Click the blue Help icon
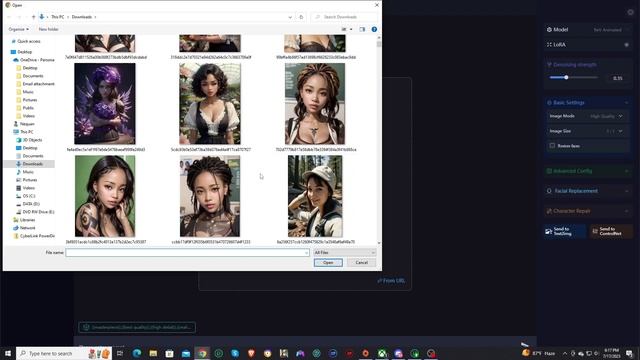The width and height of the screenshot is (640, 360). pyautogui.click(x=374, y=29)
